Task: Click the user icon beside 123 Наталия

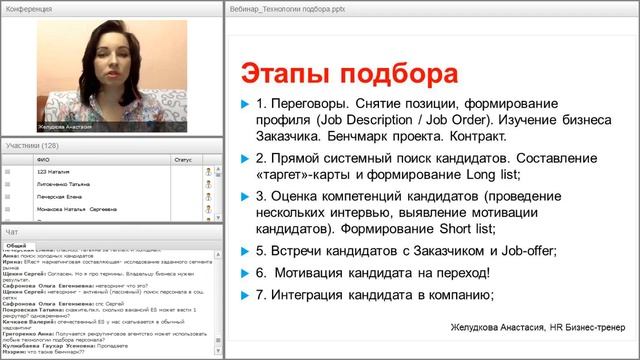Action: 209,172
